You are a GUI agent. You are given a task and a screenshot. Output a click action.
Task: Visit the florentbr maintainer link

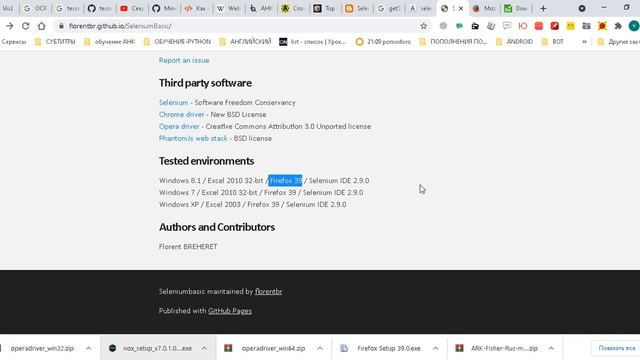coord(269,291)
